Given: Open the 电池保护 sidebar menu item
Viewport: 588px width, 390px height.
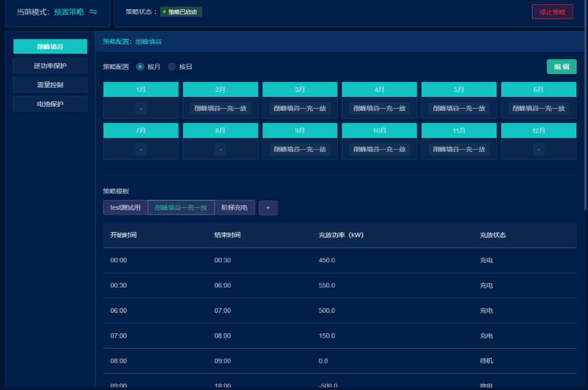Looking at the screenshot, I should pyautogui.click(x=51, y=104).
